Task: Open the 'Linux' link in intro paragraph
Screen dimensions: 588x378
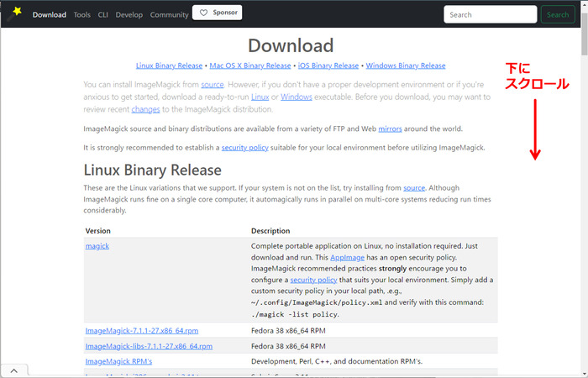Action: 260,97
